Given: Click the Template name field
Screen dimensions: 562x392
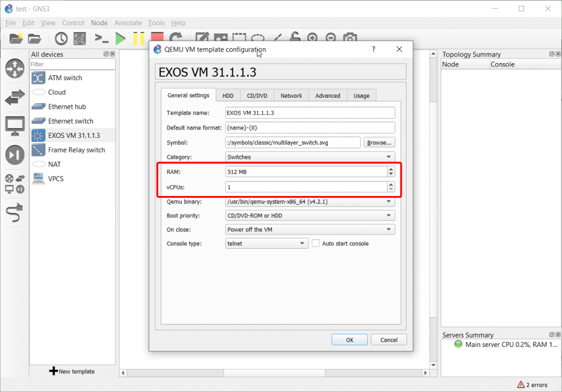Looking at the screenshot, I should [x=310, y=113].
